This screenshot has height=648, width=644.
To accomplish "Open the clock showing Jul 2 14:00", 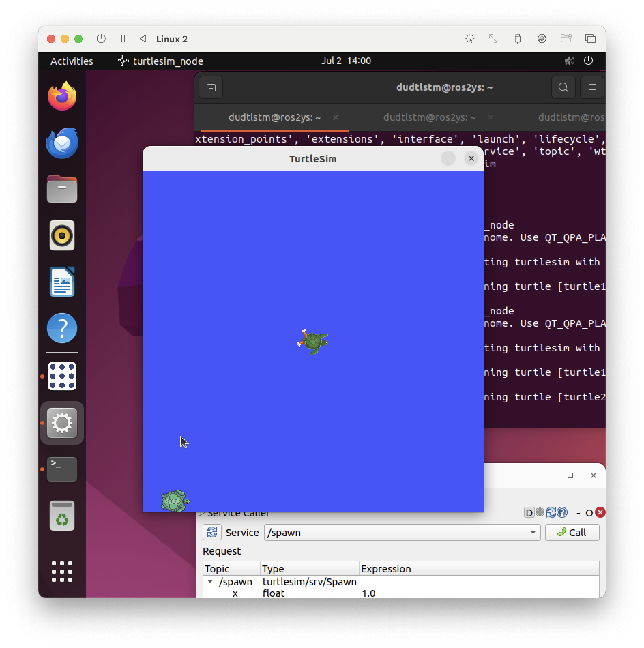I will click(346, 61).
